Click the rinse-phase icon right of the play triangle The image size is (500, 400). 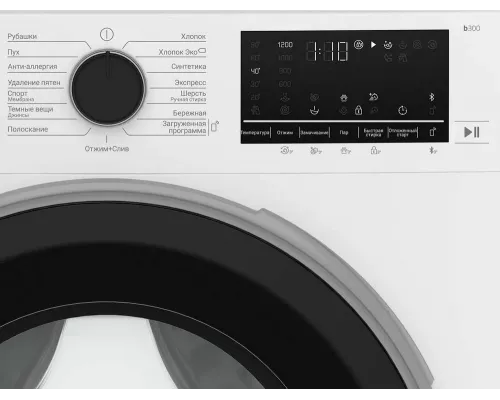pyautogui.click(x=388, y=44)
